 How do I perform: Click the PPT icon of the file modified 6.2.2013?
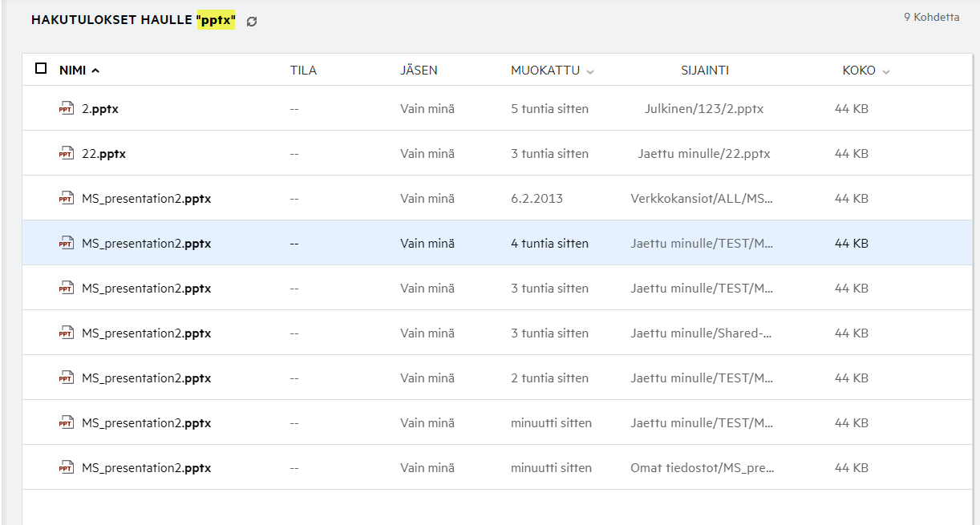(67, 199)
